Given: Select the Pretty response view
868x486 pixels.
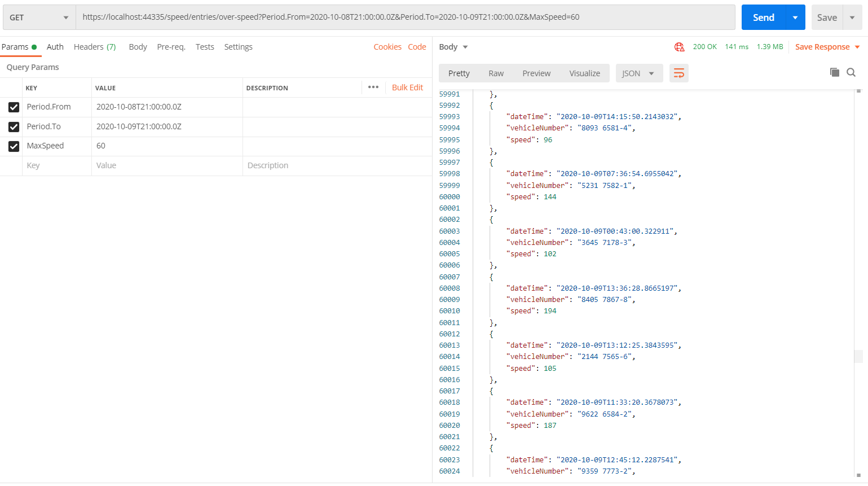Looking at the screenshot, I should click(x=459, y=73).
